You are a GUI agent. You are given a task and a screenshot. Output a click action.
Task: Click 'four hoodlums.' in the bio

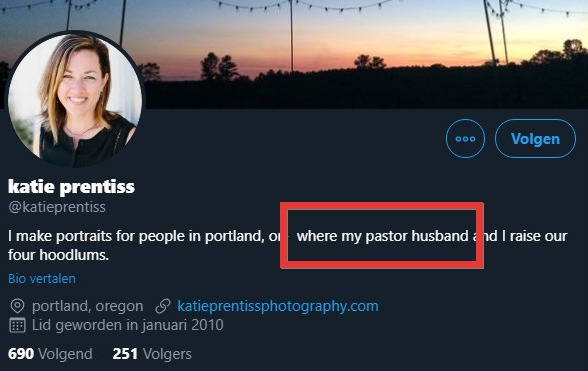[58, 255]
